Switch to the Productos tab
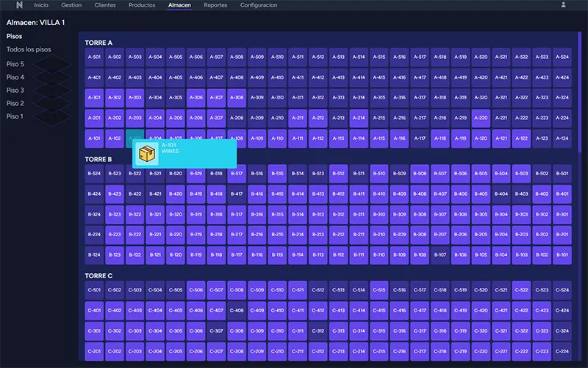The width and height of the screenshot is (588, 368). click(142, 5)
